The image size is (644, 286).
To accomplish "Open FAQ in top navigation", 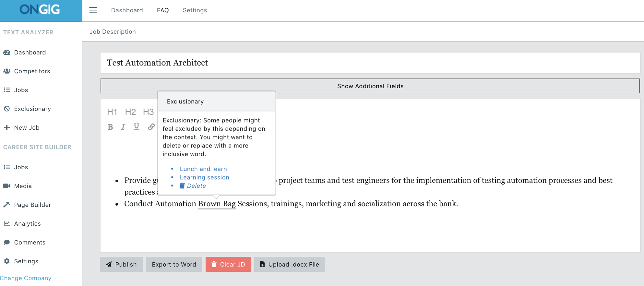I will (x=163, y=10).
